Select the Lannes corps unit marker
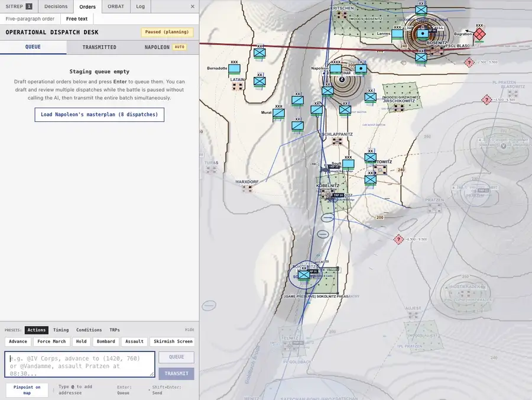The width and height of the screenshot is (532, 400). tap(397, 34)
